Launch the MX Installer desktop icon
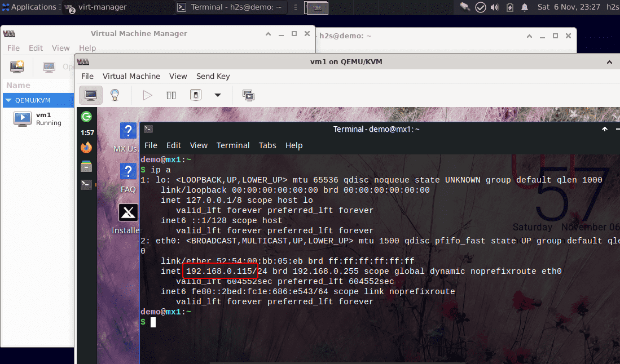Image resolution: width=620 pixels, height=364 pixels. coord(127,212)
